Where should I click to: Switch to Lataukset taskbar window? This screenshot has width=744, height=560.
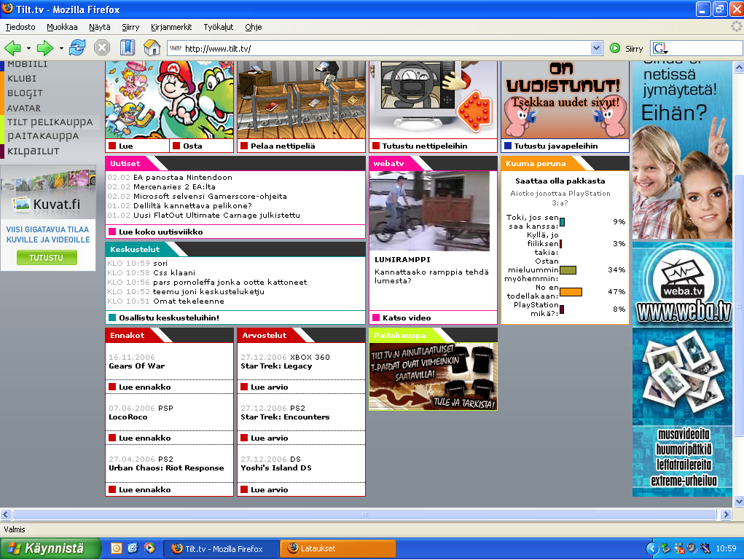click(x=338, y=548)
